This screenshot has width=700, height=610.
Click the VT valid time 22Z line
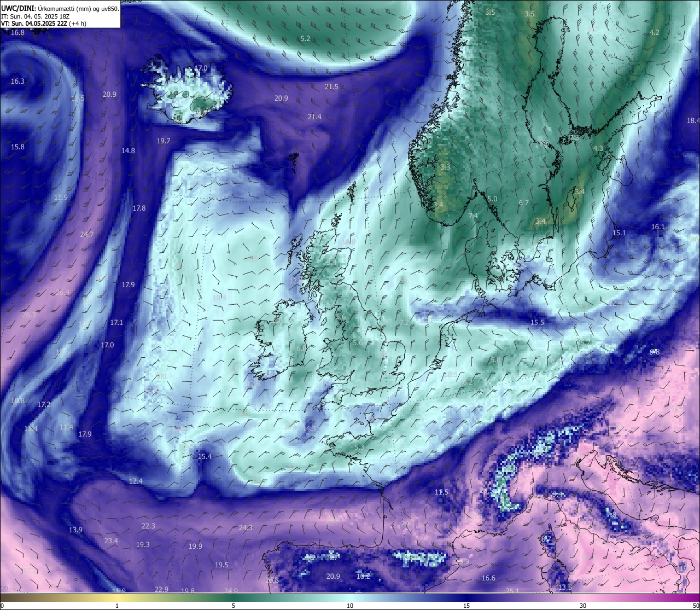(x=43, y=24)
